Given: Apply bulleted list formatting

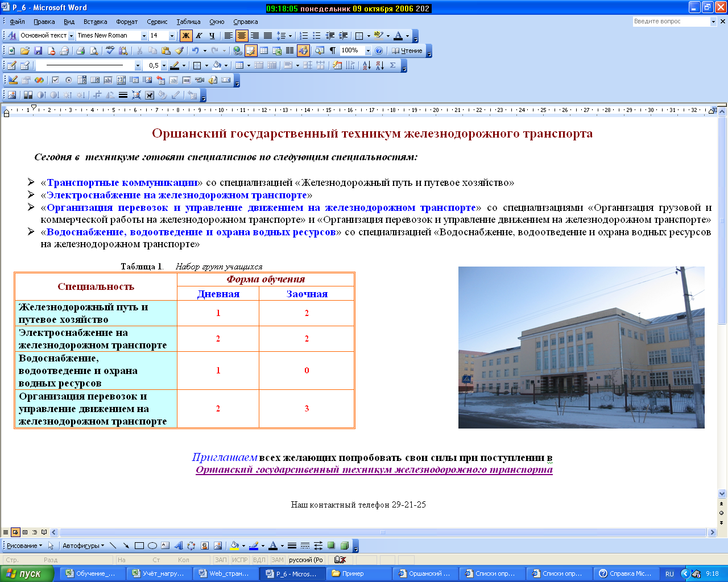Looking at the screenshot, I should coord(317,35).
